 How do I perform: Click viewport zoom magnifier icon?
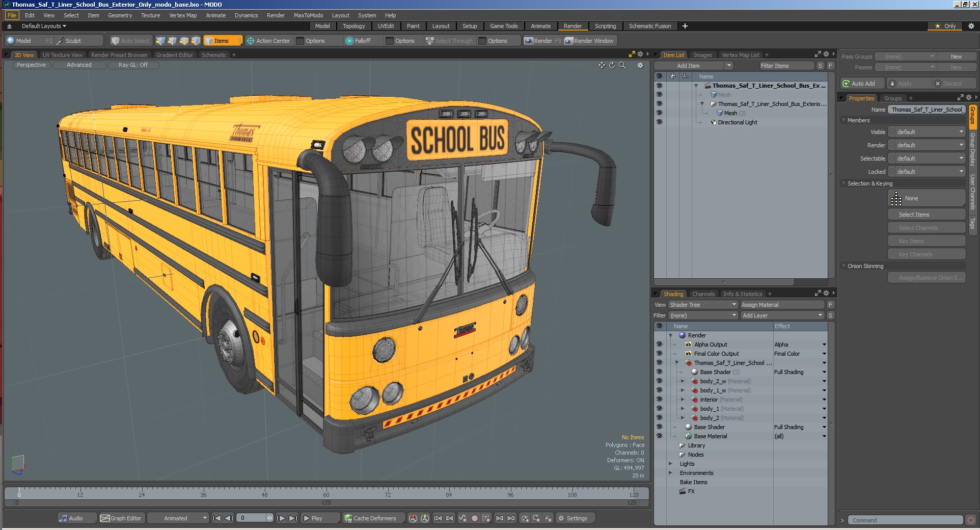[x=622, y=65]
